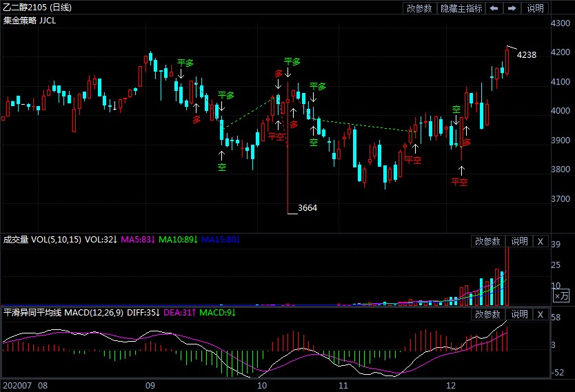The image size is (575, 392).
Task: Click the left arrow navigation button
Action: click(x=494, y=8)
